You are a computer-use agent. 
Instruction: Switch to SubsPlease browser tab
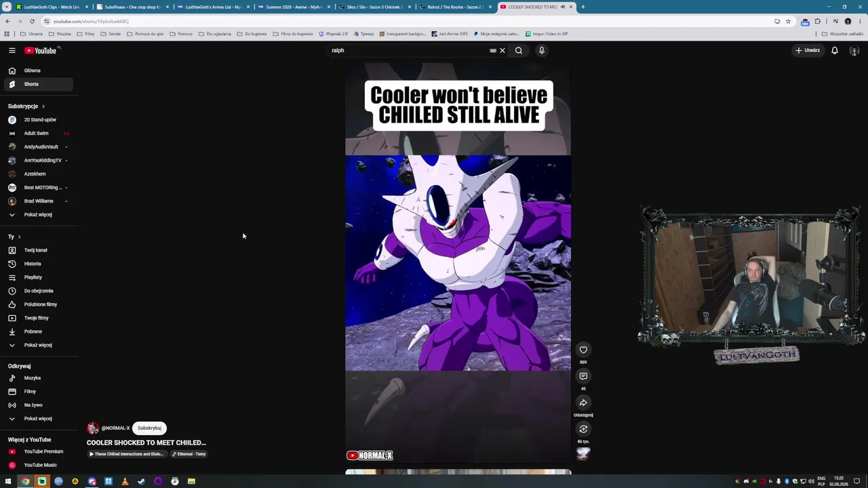tap(132, 7)
